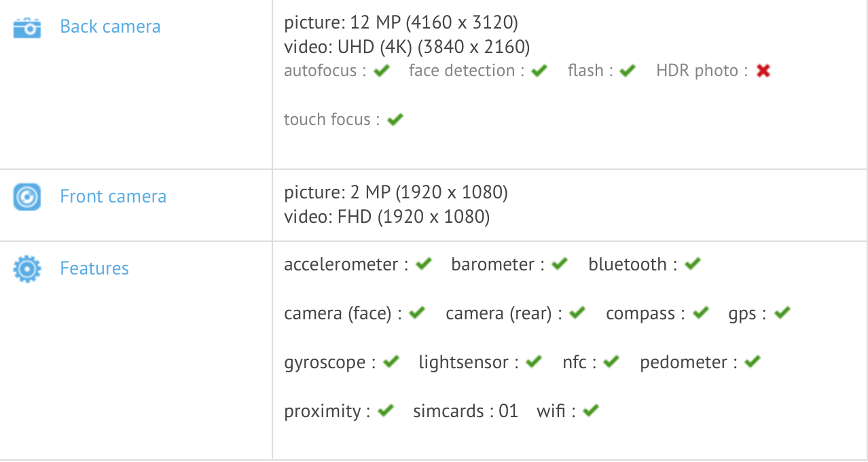Click the green check beside nfc
This screenshot has height=462, width=868.
(611, 362)
